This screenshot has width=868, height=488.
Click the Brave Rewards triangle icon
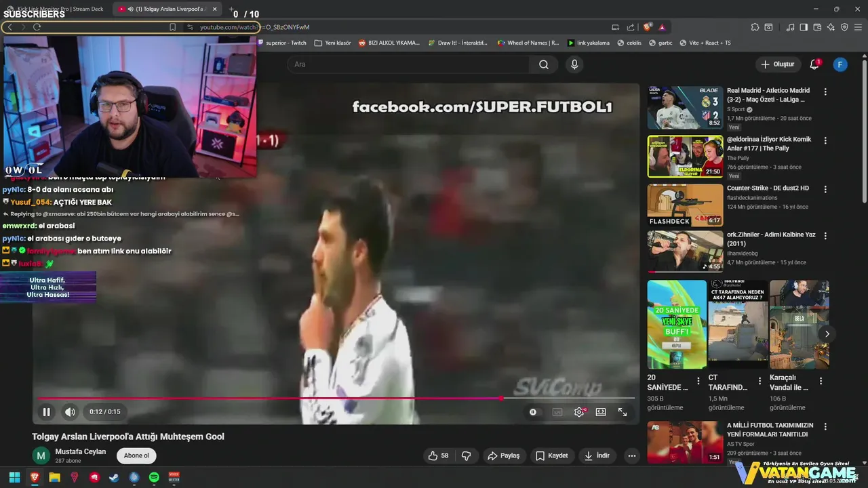coord(662,27)
